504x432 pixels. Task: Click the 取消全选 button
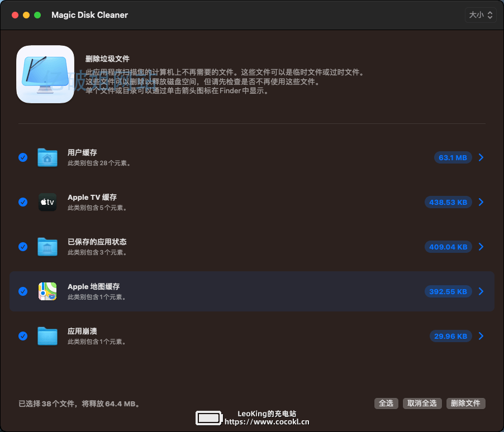point(422,404)
